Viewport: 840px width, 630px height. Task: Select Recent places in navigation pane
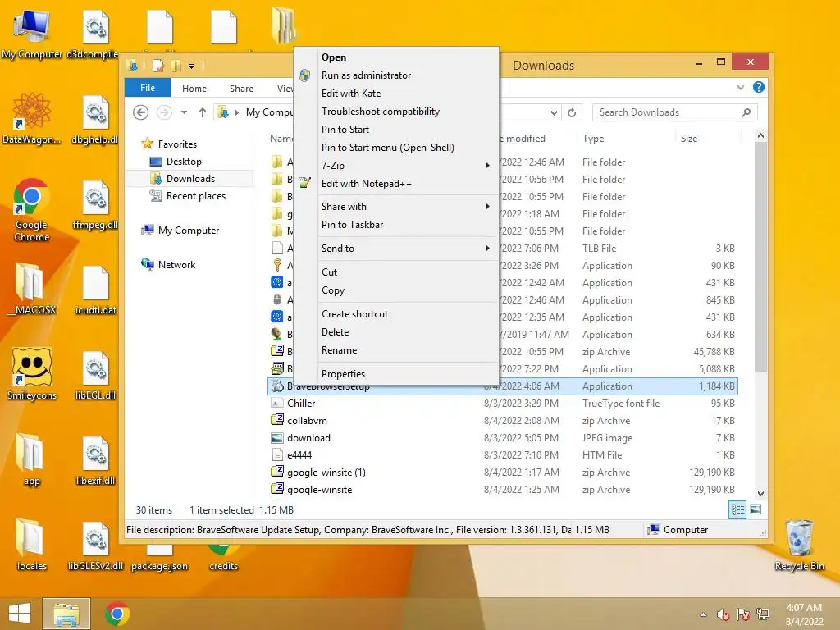tap(195, 196)
